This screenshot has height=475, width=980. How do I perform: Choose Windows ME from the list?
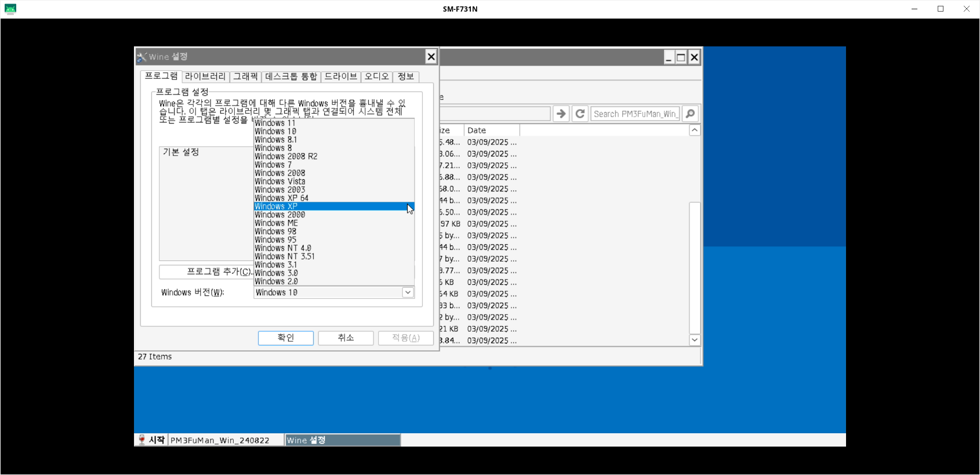(x=334, y=223)
